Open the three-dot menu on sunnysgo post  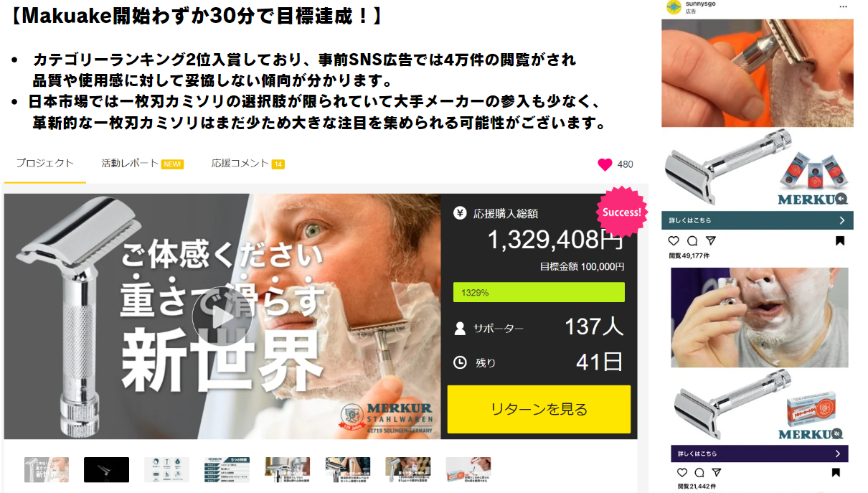[x=843, y=6]
